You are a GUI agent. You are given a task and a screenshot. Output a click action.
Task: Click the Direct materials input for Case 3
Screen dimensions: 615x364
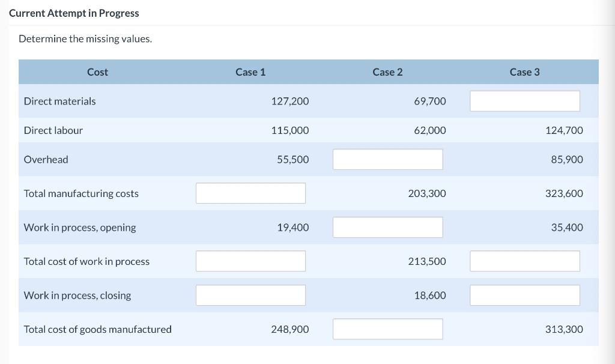(x=524, y=100)
